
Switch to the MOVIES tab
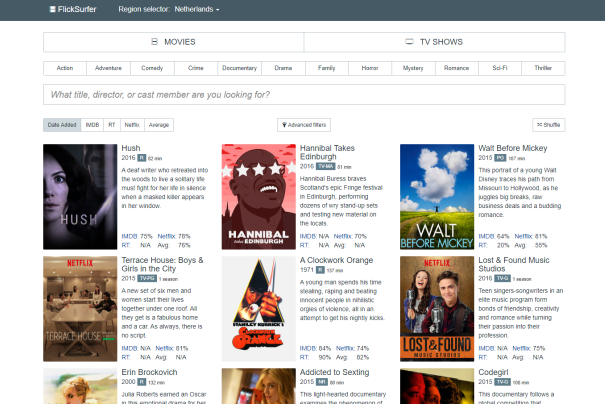pos(174,42)
